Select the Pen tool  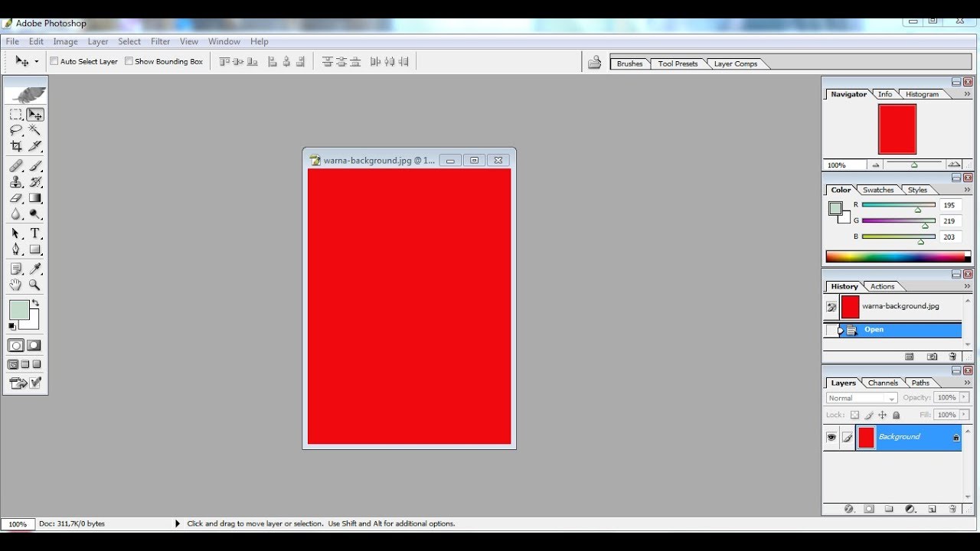[x=15, y=249]
